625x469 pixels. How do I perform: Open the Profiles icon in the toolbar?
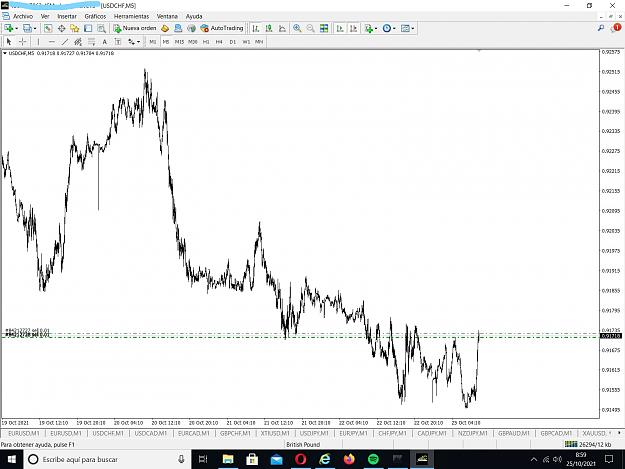tap(27, 28)
